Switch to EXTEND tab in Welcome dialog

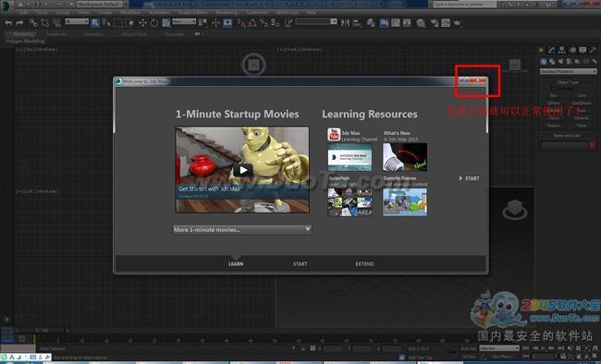(364, 264)
